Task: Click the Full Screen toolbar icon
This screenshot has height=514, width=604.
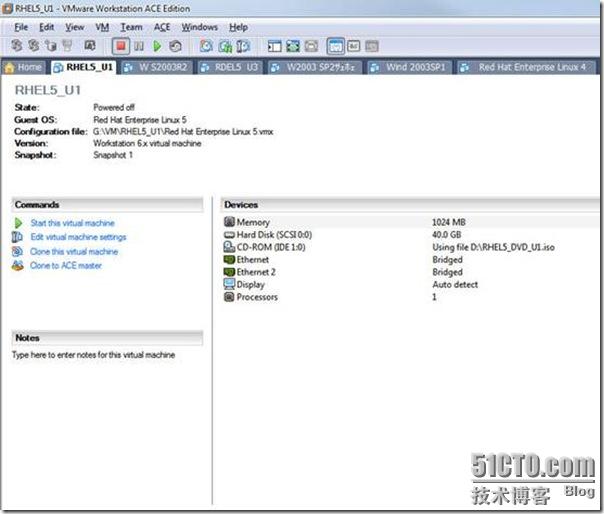Action: tap(311, 46)
